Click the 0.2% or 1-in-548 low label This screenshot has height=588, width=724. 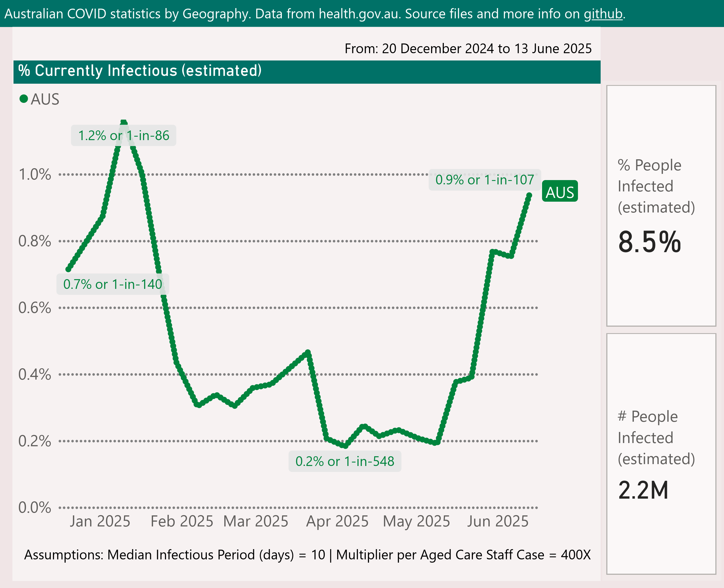(344, 461)
